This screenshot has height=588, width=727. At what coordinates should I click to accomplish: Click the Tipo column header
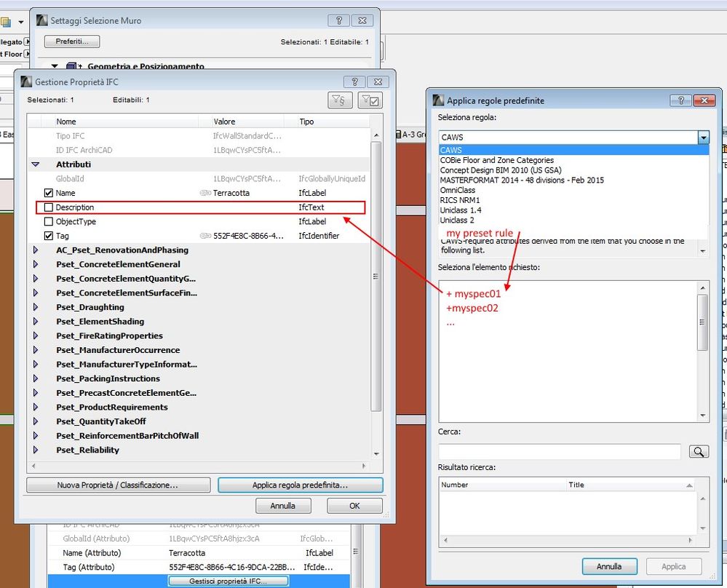333,122
